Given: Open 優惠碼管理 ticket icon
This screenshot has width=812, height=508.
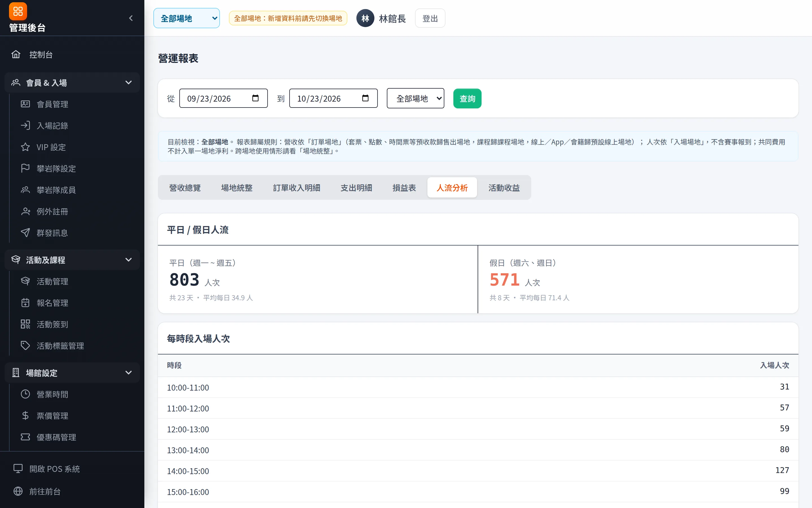Looking at the screenshot, I should coord(25,437).
